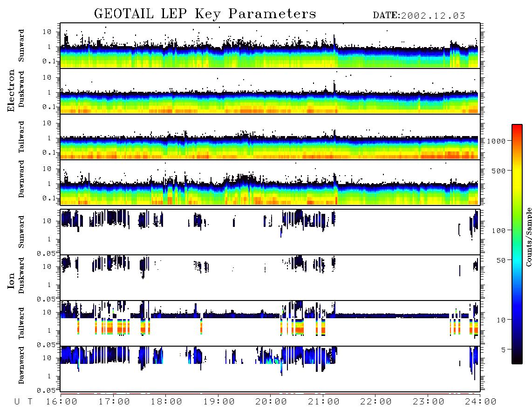532x410 pixels.
Task: Click the 18:00 time tick label
Action: (x=166, y=402)
